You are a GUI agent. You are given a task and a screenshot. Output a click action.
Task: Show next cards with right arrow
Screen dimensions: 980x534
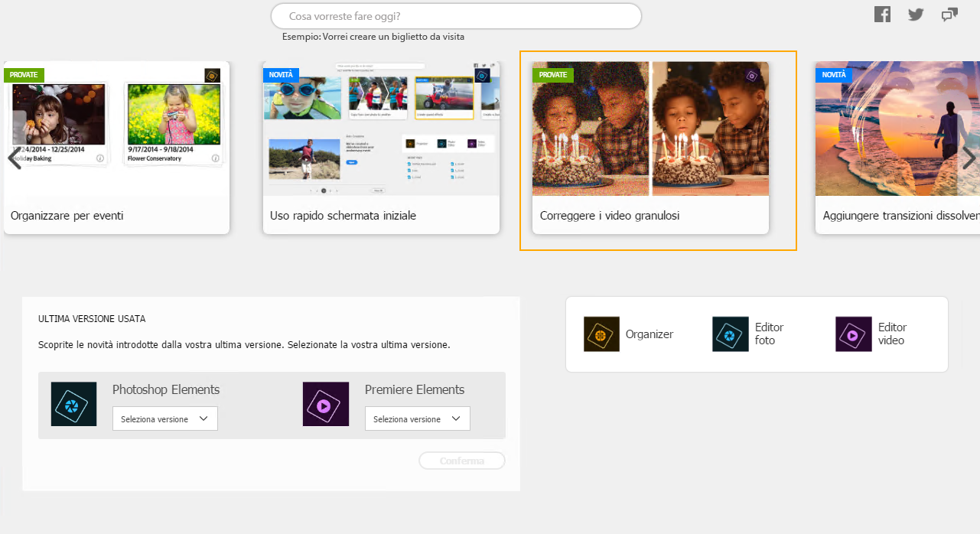click(x=968, y=158)
